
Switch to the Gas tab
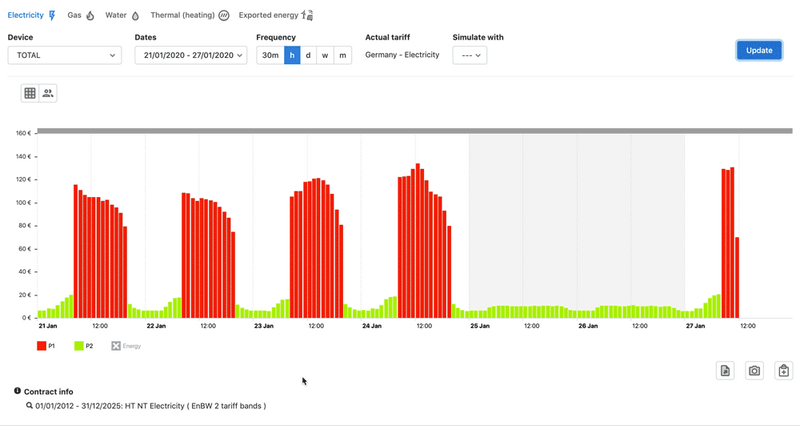[80, 16]
